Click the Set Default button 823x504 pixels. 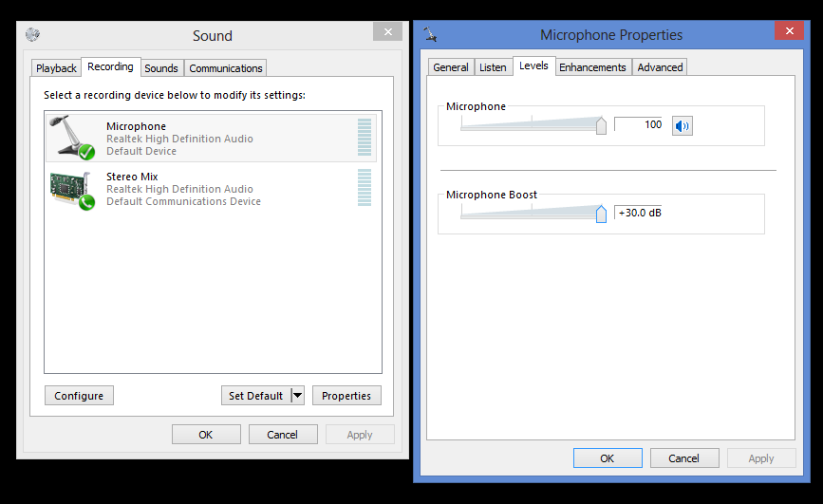point(256,396)
